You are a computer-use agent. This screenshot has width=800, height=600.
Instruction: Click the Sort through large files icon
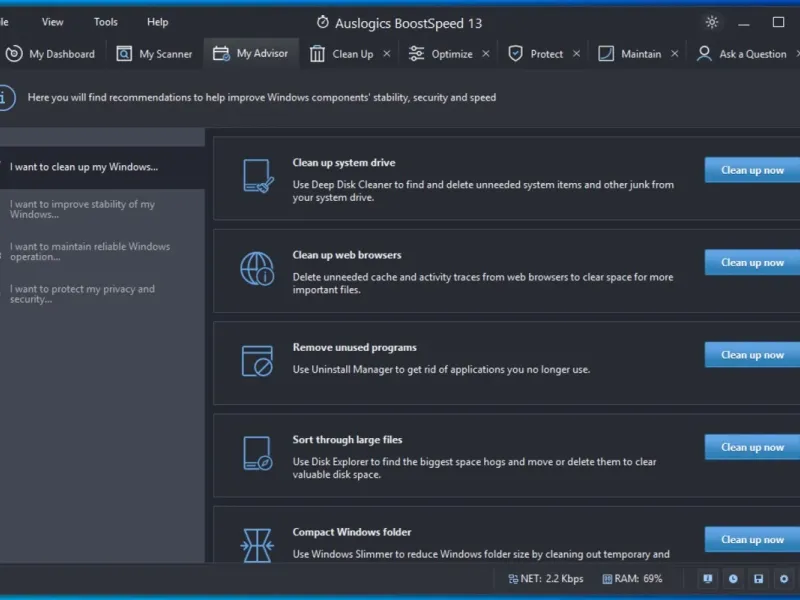[257, 453]
